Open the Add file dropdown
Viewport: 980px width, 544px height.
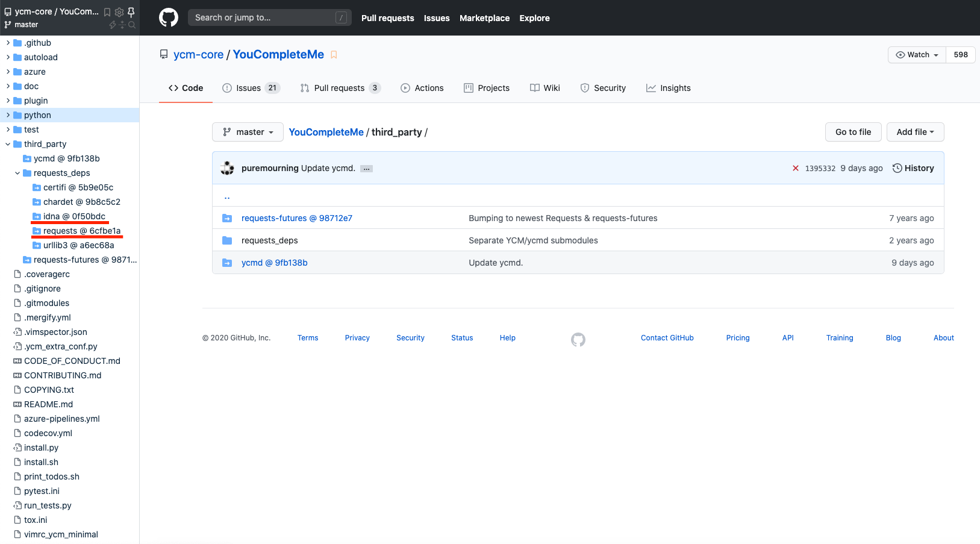(x=915, y=132)
